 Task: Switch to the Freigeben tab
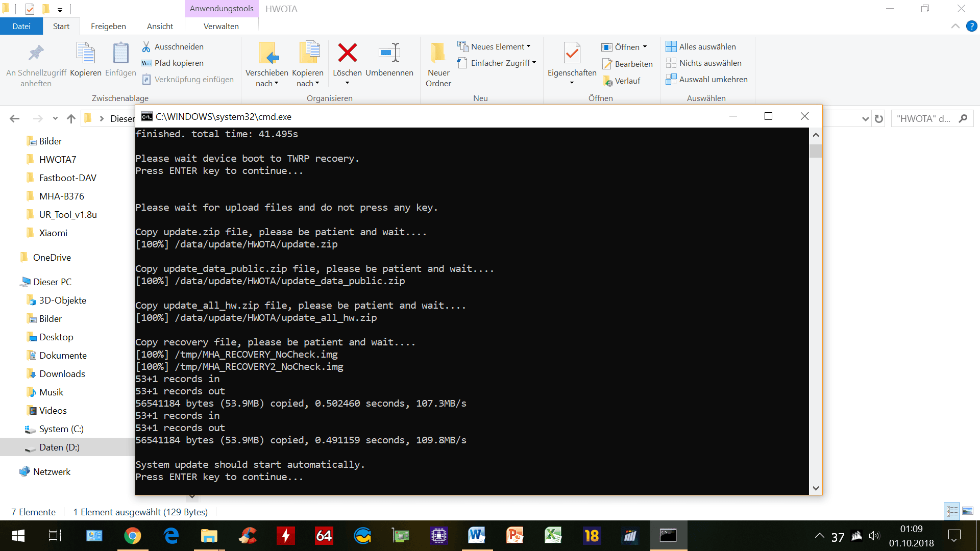tap(108, 26)
